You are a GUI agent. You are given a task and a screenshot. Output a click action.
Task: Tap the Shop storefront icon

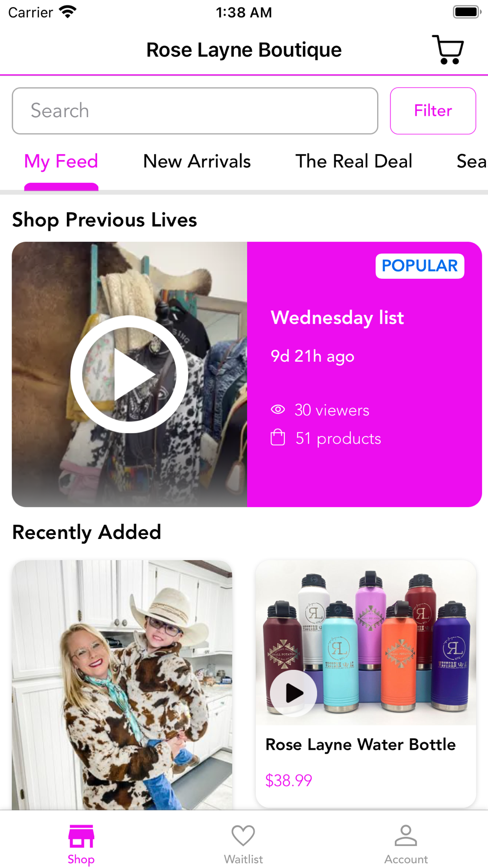(x=81, y=836)
